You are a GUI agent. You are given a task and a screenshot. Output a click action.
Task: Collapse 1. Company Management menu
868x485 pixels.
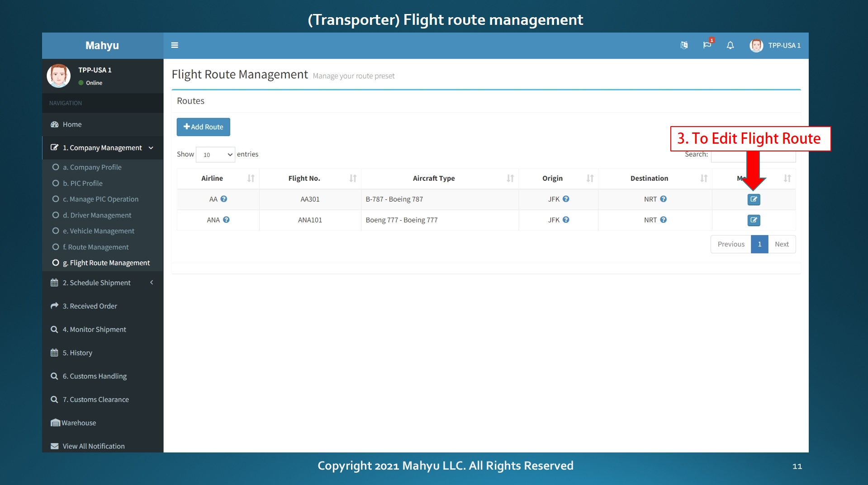click(x=103, y=148)
